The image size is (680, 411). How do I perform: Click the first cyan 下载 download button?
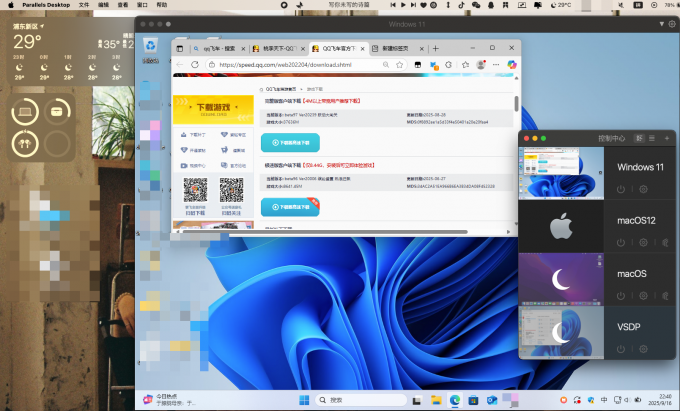coord(290,143)
